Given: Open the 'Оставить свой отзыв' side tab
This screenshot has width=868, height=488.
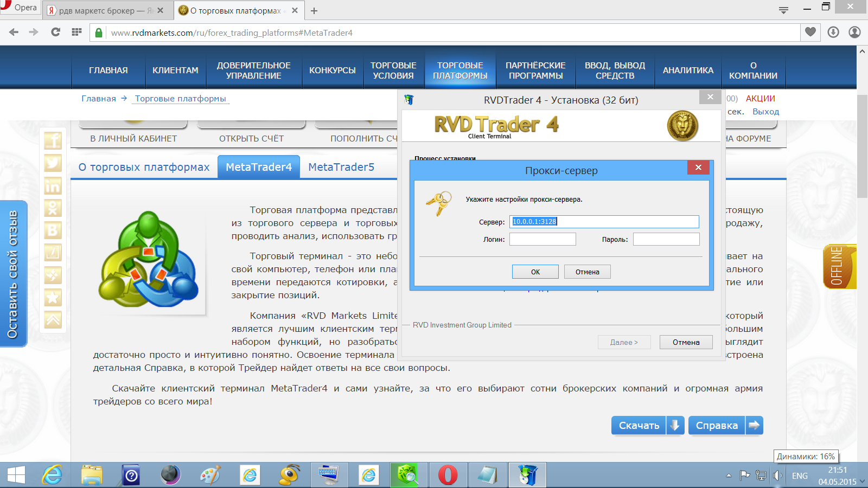Looking at the screenshot, I should (x=13, y=274).
